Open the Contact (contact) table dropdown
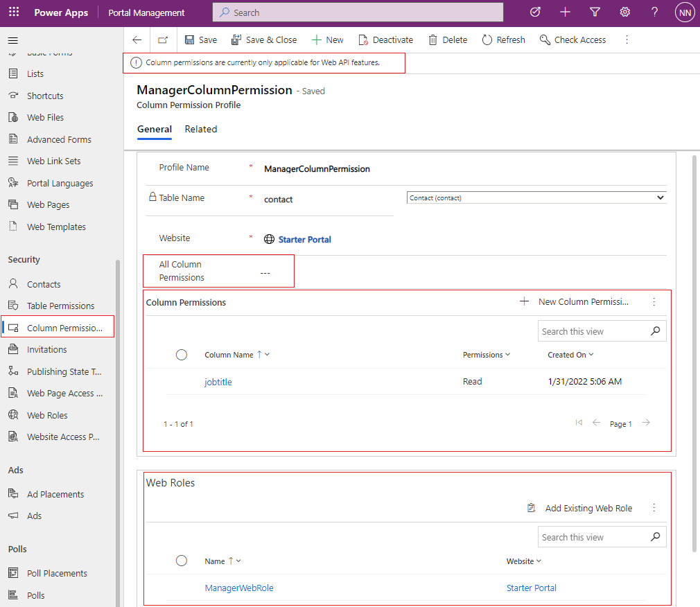 (x=536, y=197)
